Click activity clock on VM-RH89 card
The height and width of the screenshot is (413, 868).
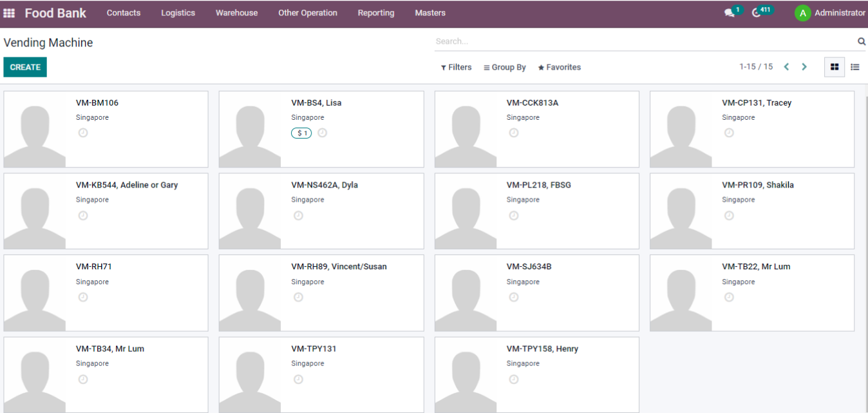298,297
